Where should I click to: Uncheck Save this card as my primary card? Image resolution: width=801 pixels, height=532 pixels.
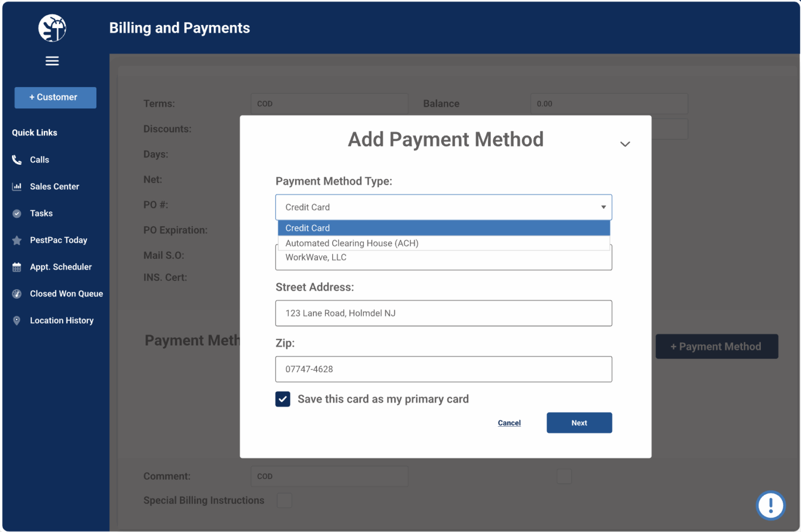(283, 399)
